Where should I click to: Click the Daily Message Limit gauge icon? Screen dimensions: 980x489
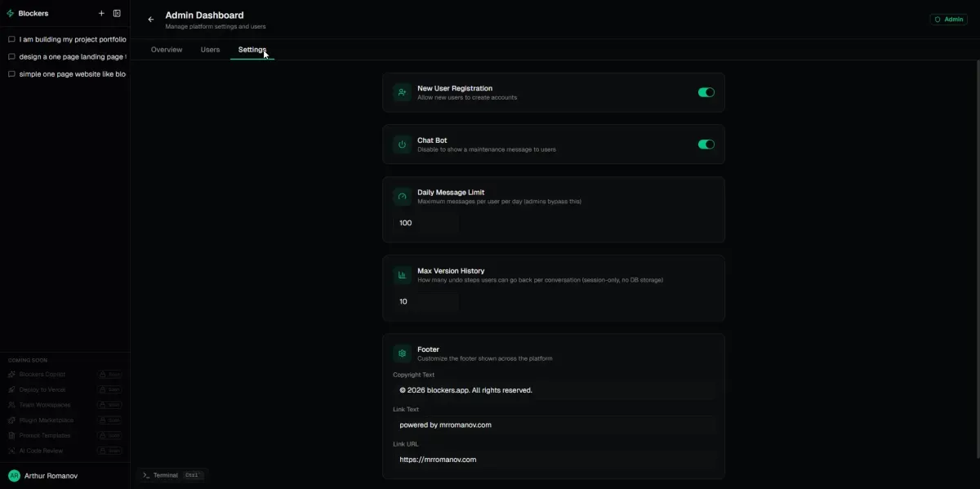coord(402,197)
